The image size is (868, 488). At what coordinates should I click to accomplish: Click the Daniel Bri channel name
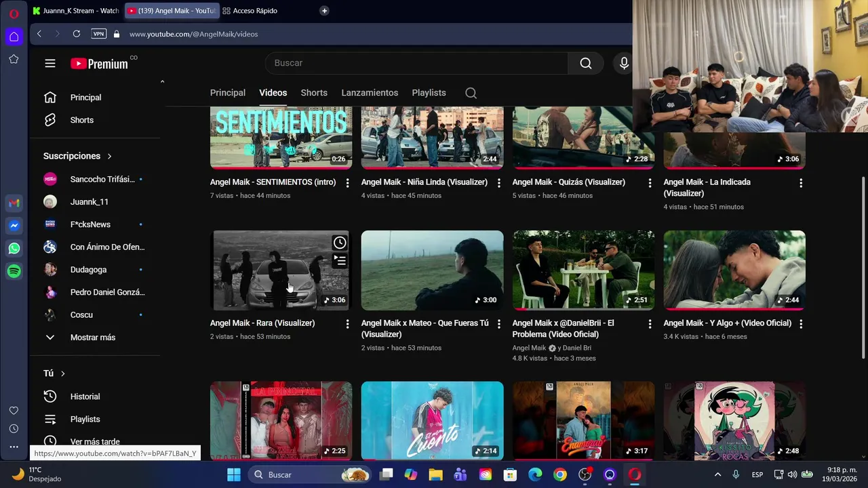coord(577,348)
